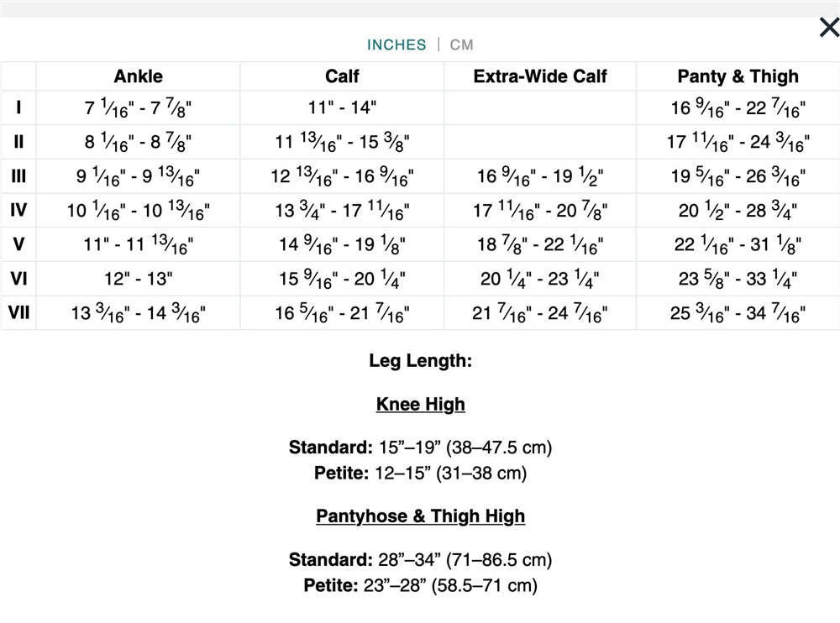Click the Pantyhose & Thigh High heading
This screenshot has height=623, width=840.
420,516
